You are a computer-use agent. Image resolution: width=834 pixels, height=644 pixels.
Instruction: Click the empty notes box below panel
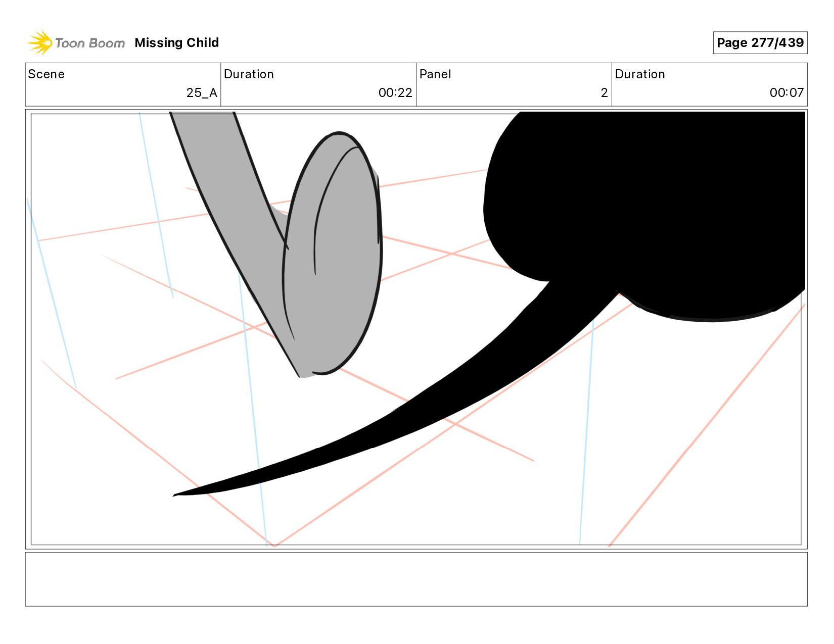pyautogui.click(x=416, y=579)
